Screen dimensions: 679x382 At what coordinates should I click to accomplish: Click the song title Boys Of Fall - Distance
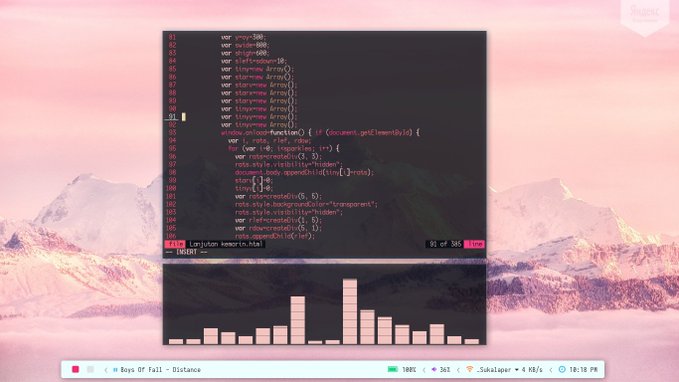tap(160, 369)
